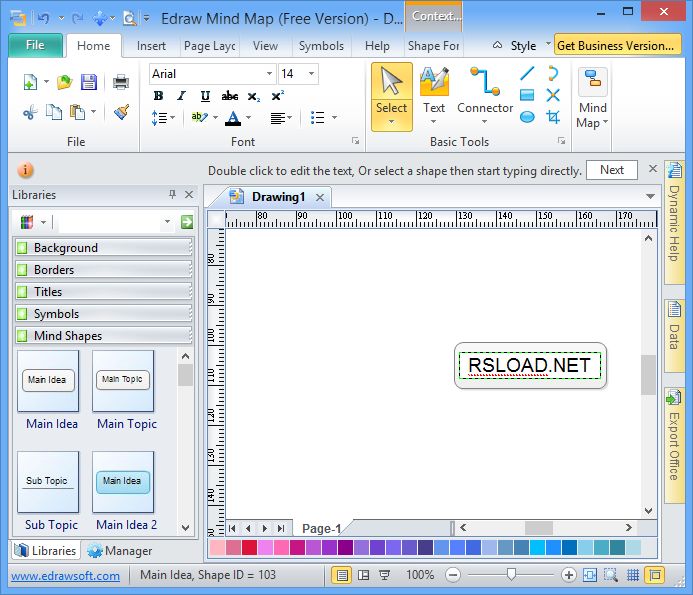Click the zoom region magnifier icon

click(611, 575)
